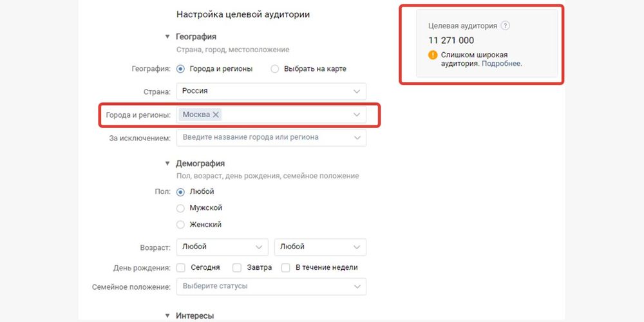Tick the В течение недели checkbox
Image resolution: width=644 pixels, height=322 pixels.
[287, 267]
